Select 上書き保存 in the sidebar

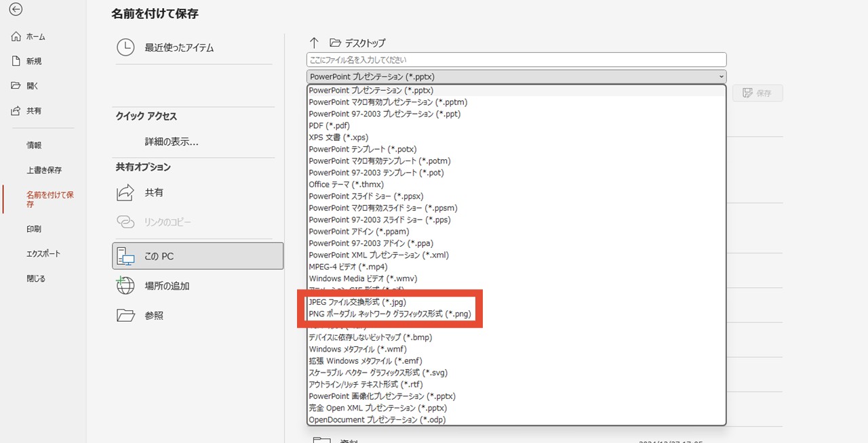pyautogui.click(x=44, y=170)
